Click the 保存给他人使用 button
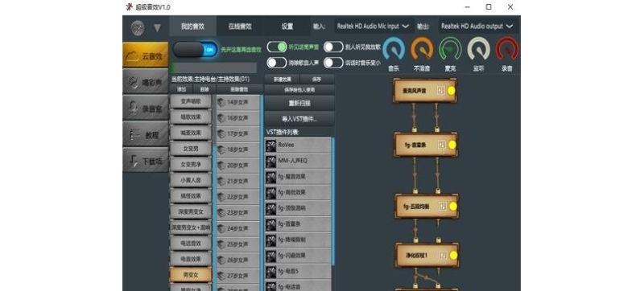 [299, 89]
